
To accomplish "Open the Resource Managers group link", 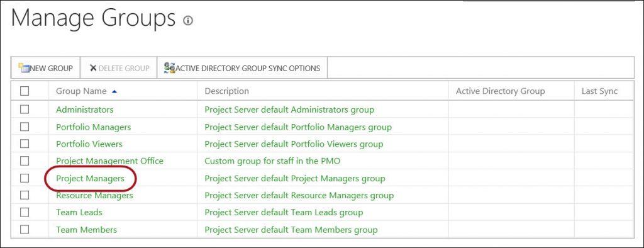I will [x=94, y=195].
